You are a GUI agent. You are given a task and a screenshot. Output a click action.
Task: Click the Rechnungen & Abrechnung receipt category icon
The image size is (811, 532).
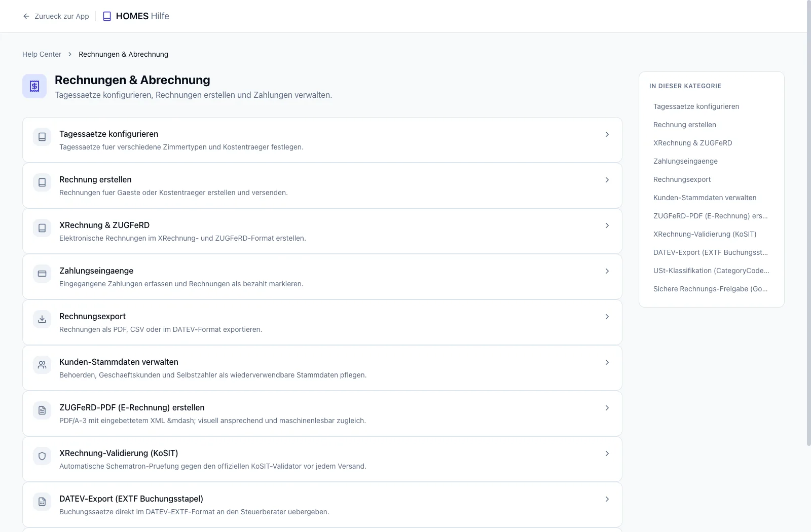34,86
